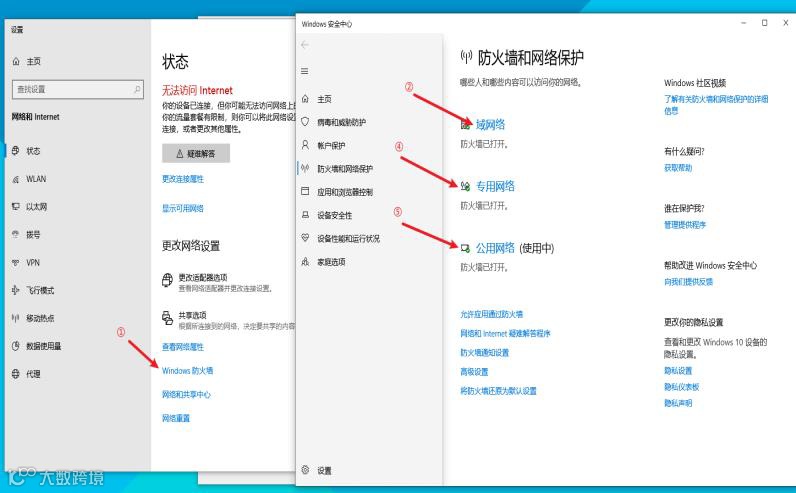Click the 公用网络 icon
Screen dimensions: 796x493
[466, 248]
